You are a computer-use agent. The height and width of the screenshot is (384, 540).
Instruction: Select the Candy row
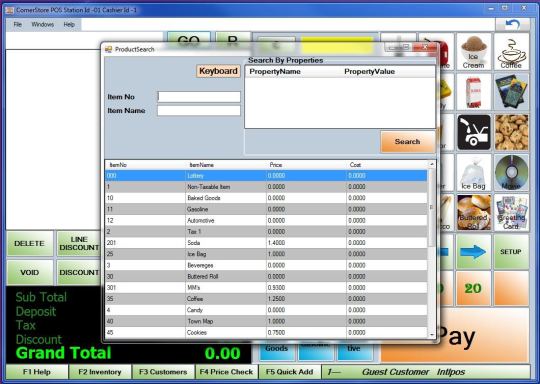click(266, 310)
